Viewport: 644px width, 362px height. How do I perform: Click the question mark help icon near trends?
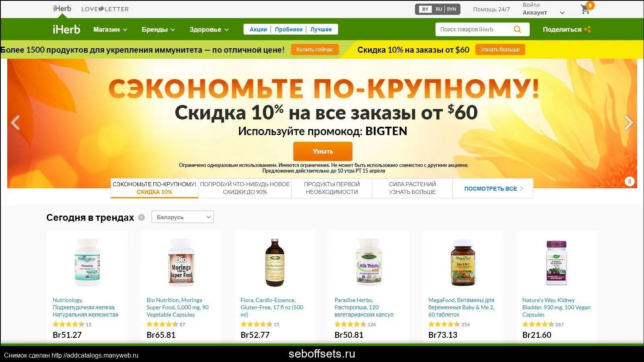click(x=141, y=218)
